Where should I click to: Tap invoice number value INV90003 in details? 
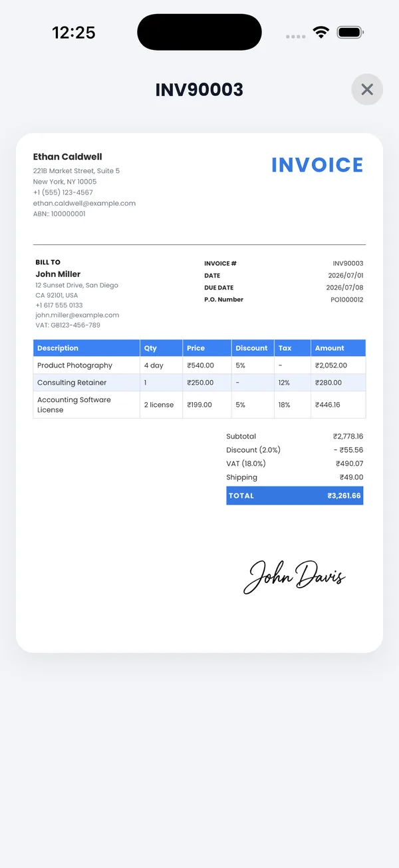click(348, 264)
